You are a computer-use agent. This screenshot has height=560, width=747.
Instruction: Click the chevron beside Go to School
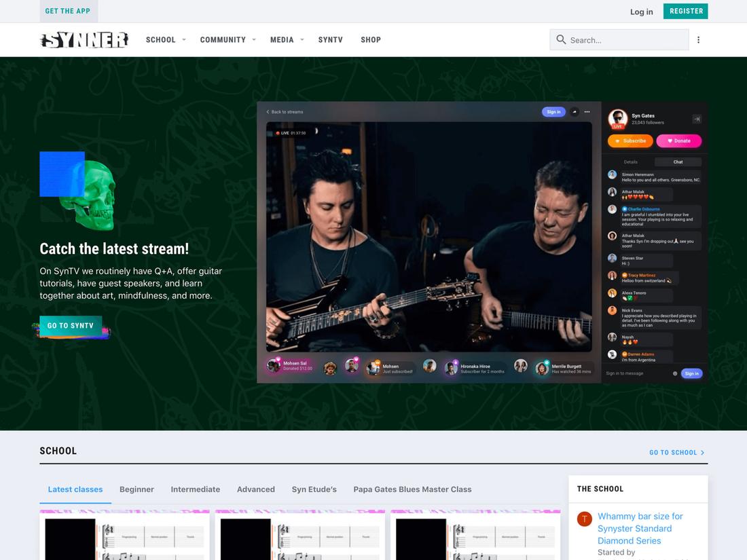703,453
